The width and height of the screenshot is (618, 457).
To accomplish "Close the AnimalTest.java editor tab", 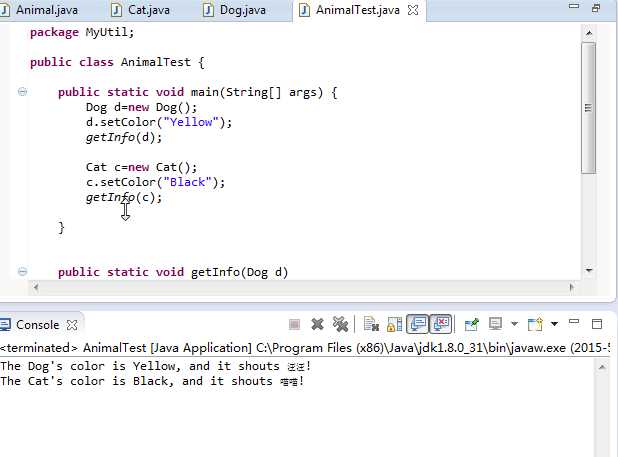I will 413,10.
